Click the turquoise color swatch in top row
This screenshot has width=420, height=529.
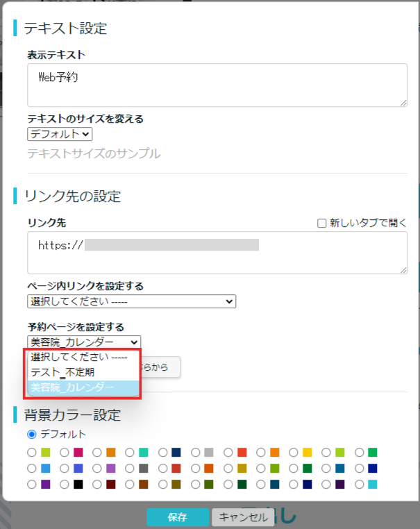point(130,452)
